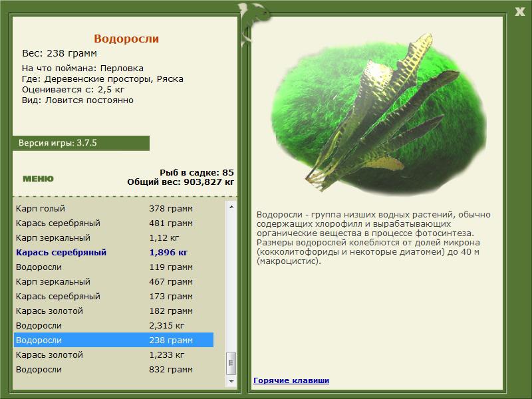Select the Водоросли 832 грамм row
The height and width of the screenshot is (399, 532).
click(114, 369)
